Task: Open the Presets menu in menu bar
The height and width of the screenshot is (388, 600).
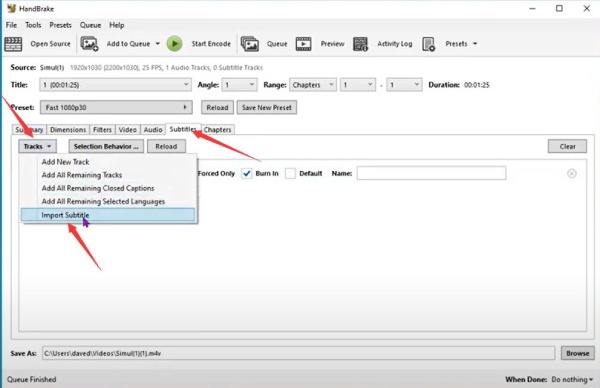Action: coord(60,25)
